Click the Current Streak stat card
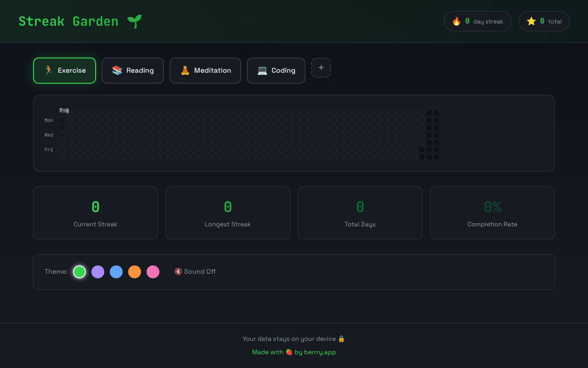588x368 pixels. pyautogui.click(x=96, y=213)
